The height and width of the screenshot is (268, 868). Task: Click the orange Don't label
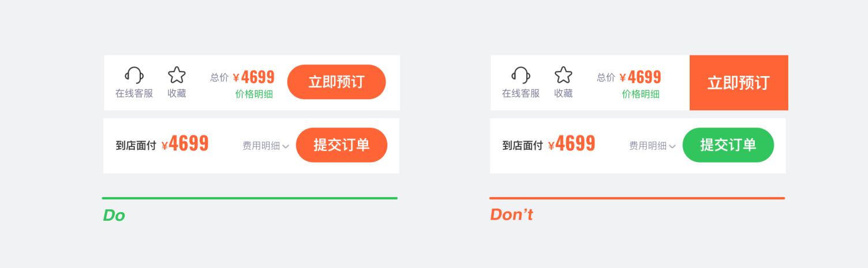click(511, 214)
